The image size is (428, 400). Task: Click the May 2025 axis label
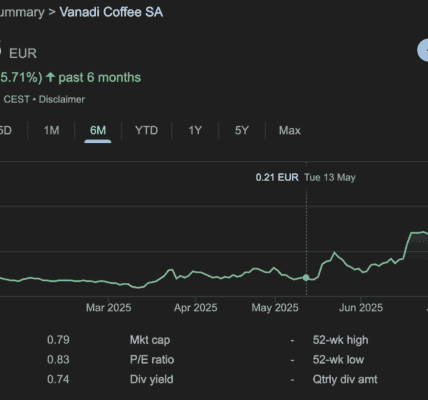pos(275,307)
